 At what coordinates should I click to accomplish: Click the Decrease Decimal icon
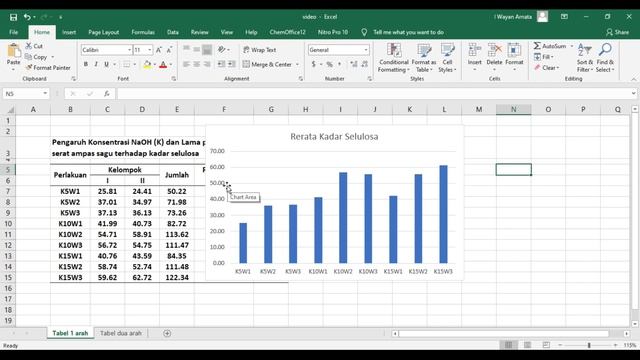pos(364,64)
